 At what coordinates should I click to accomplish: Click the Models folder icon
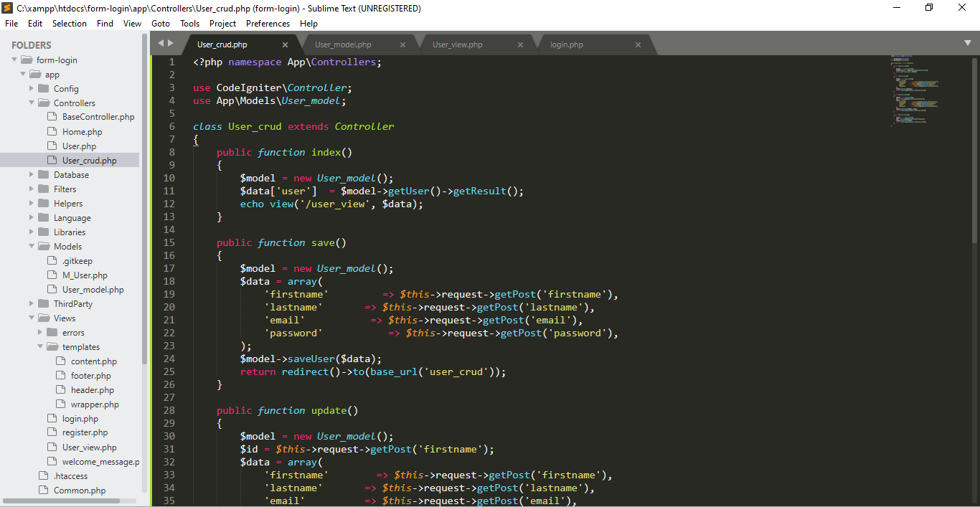pyautogui.click(x=44, y=247)
